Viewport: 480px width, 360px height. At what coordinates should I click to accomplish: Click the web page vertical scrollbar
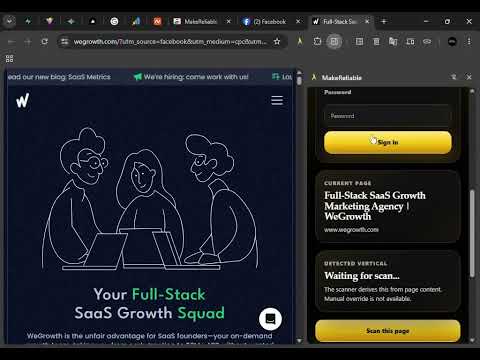click(299, 80)
